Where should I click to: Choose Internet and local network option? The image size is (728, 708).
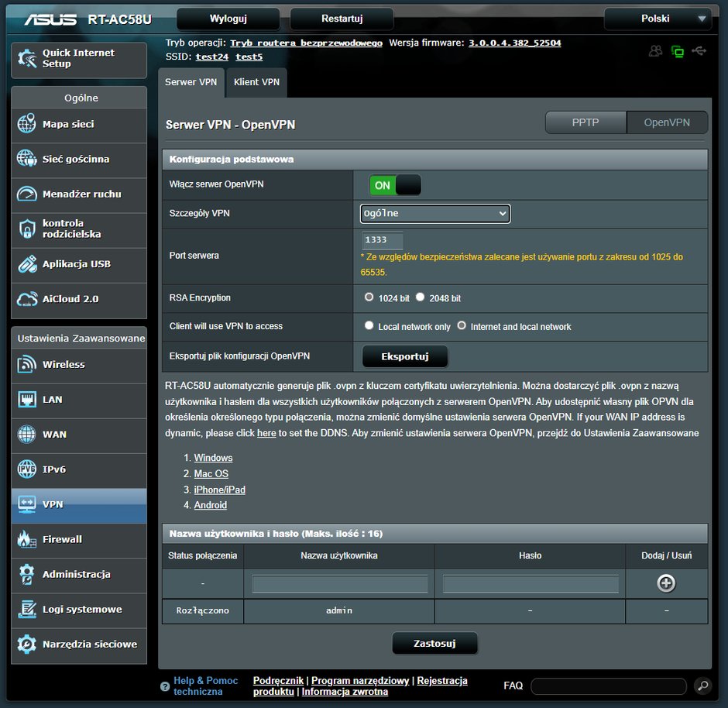[x=462, y=325]
